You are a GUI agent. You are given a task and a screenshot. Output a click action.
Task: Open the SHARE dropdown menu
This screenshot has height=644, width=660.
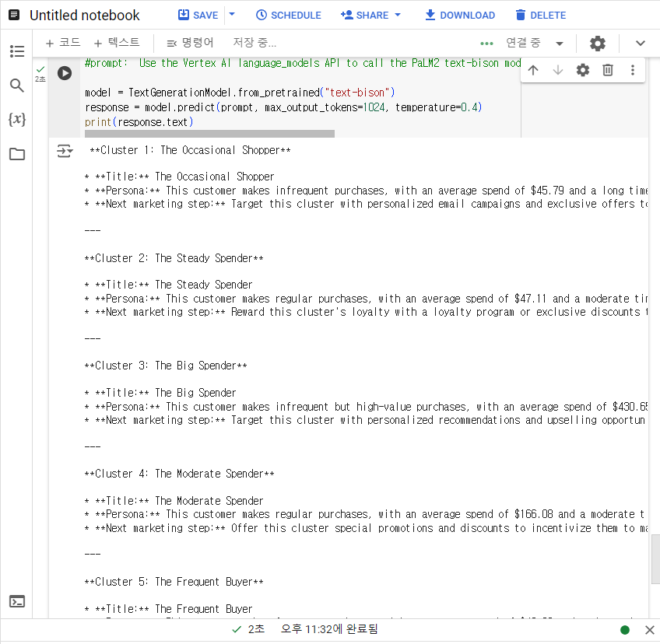tap(370, 15)
